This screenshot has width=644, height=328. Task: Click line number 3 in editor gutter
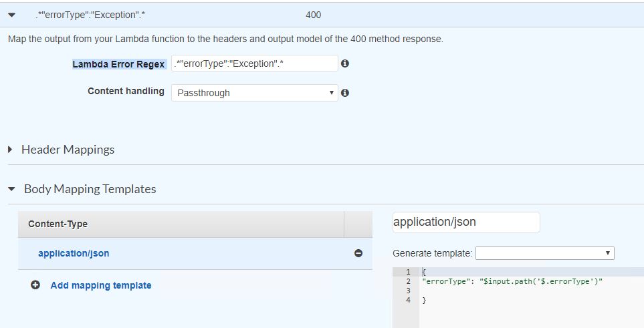point(408,291)
